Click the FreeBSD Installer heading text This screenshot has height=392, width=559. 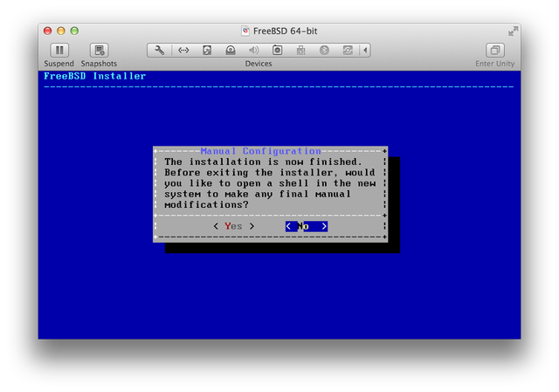95,76
